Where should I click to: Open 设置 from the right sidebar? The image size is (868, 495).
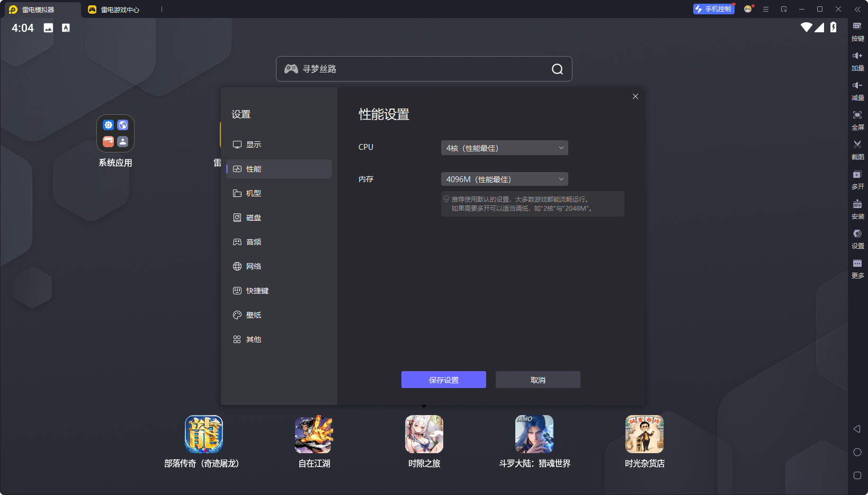click(x=857, y=239)
